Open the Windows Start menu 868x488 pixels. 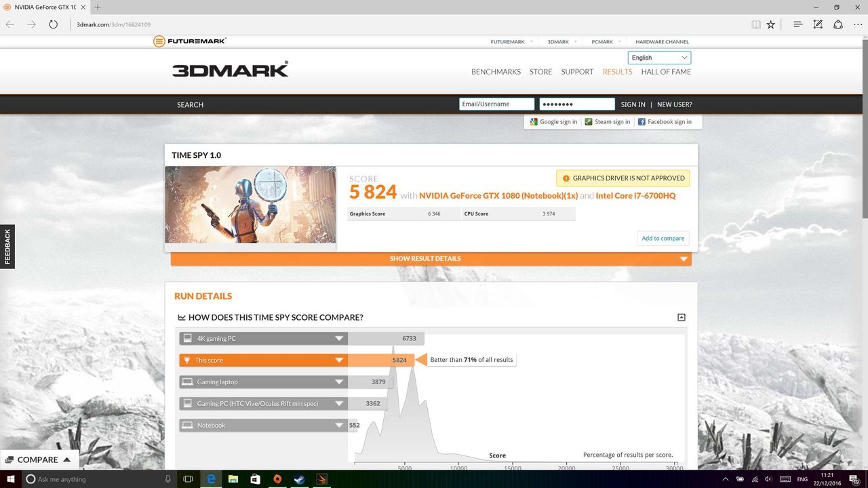(11, 479)
